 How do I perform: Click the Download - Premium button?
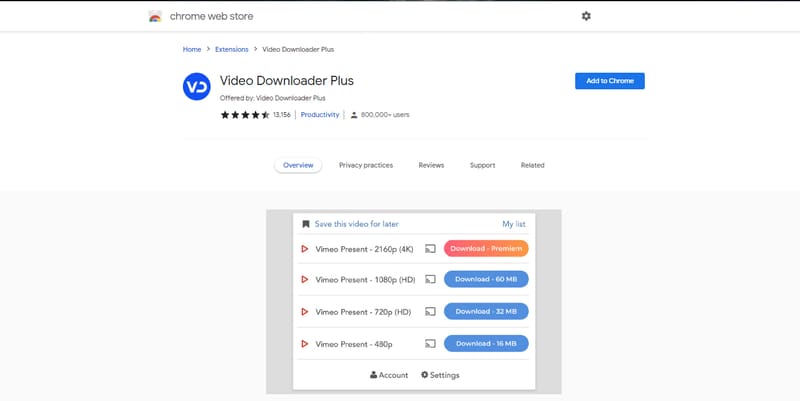tap(486, 248)
